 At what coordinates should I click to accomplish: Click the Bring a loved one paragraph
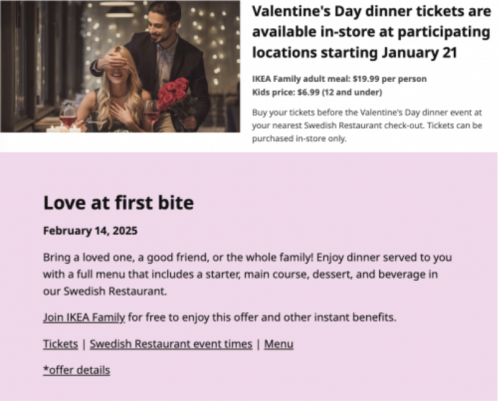(x=247, y=274)
